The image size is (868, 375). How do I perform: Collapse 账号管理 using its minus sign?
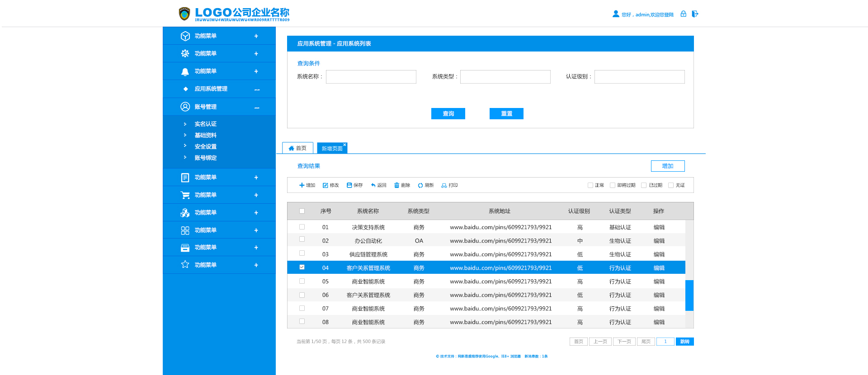click(x=257, y=108)
